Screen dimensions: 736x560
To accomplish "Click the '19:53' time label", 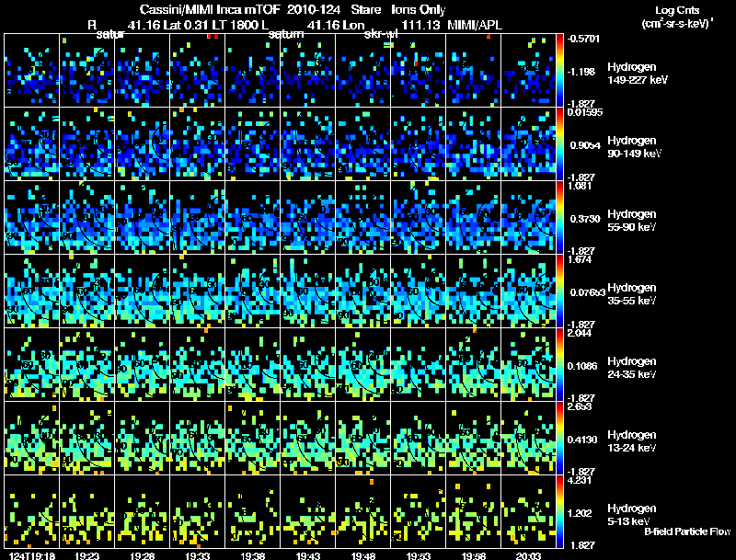I will pyautogui.click(x=419, y=555).
